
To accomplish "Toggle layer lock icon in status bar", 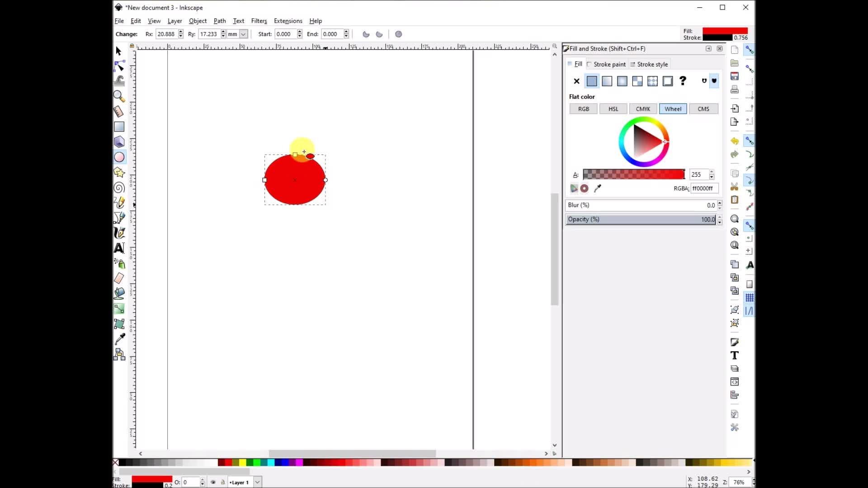I will coord(222,482).
